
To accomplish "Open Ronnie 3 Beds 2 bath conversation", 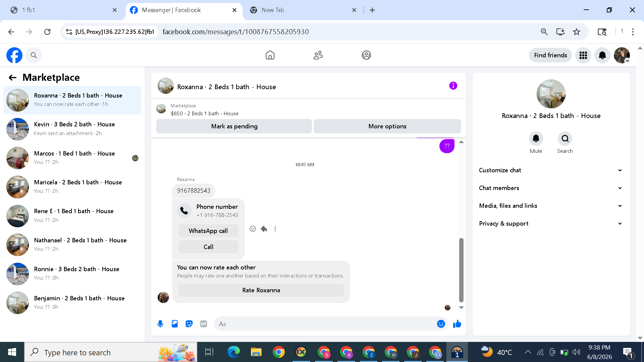I will (72, 274).
